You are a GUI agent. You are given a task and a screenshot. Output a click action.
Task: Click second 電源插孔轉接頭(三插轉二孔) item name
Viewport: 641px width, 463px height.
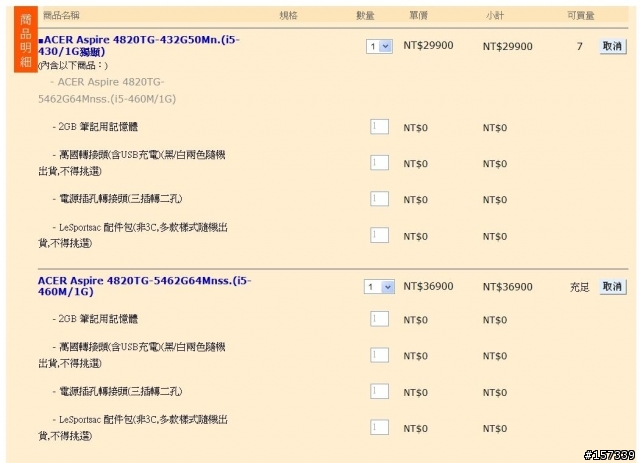pos(121,391)
